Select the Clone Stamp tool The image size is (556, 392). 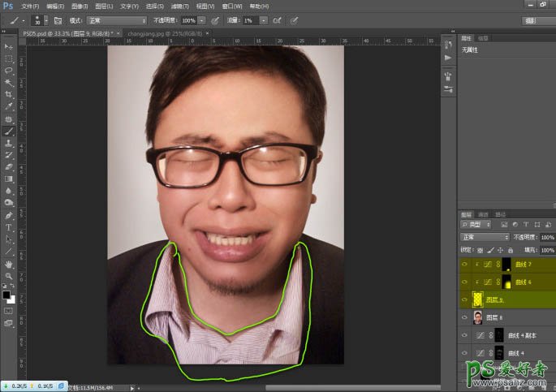(9, 142)
